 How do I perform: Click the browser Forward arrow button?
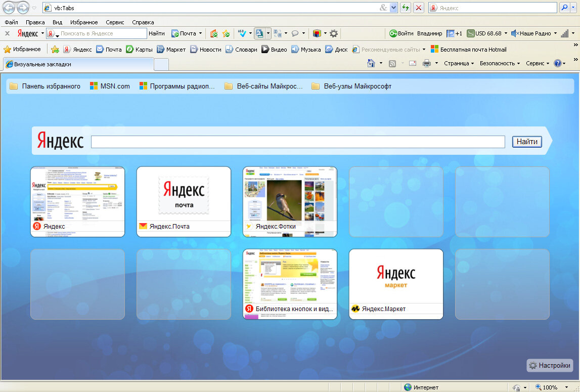point(23,8)
